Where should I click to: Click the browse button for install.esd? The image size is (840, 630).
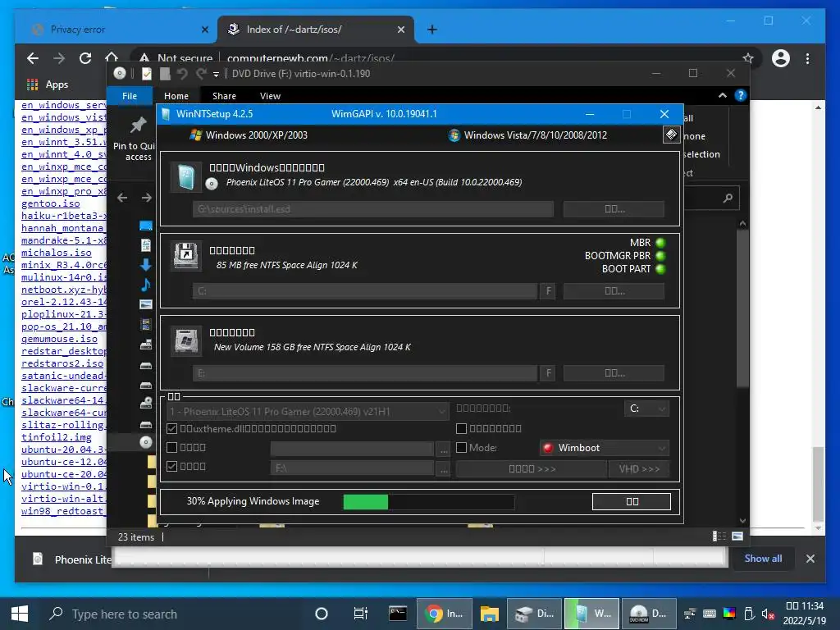614,209
